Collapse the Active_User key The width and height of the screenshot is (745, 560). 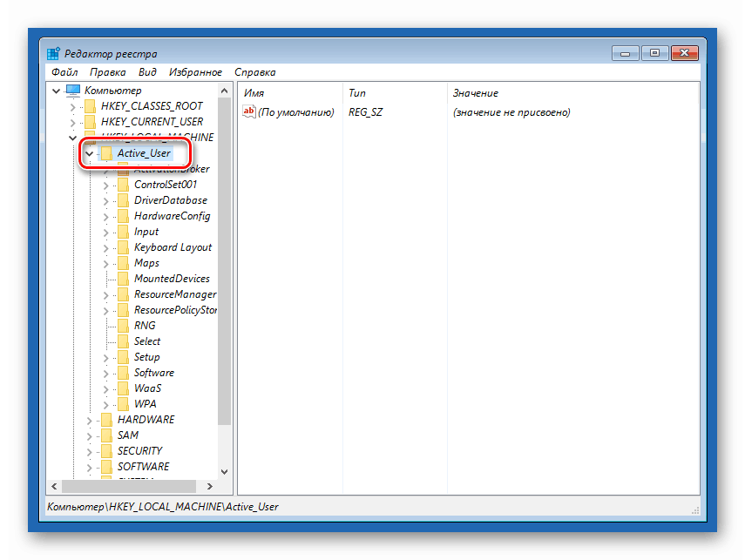click(89, 153)
